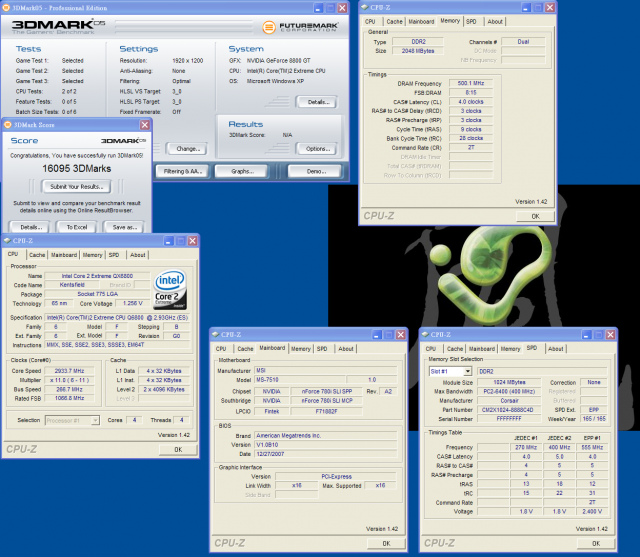Open About tab in CPU-Z Memory window
Viewport: 640px width, 557px height.
(x=495, y=22)
